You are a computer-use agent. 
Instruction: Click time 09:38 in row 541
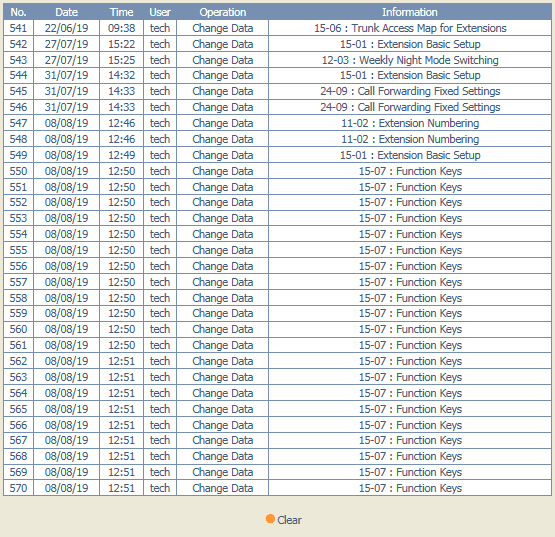point(121,28)
